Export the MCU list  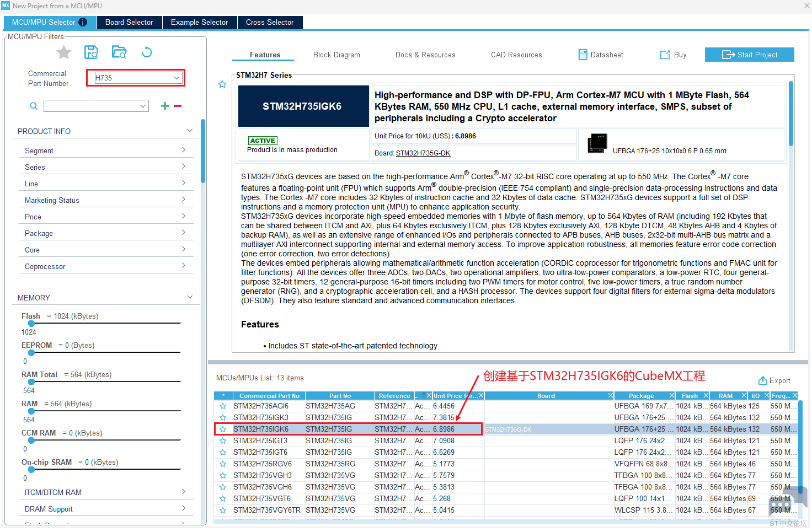tap(774, 380)
